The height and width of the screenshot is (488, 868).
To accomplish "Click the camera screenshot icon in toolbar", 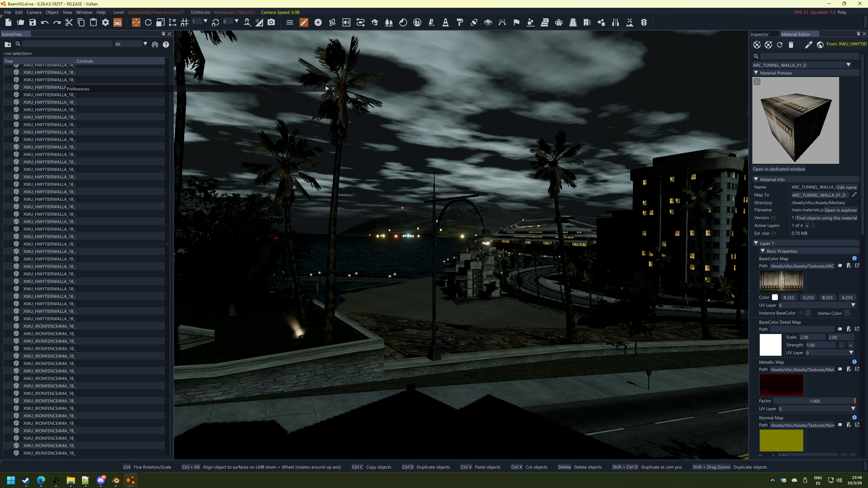I will tap(271, 23).
